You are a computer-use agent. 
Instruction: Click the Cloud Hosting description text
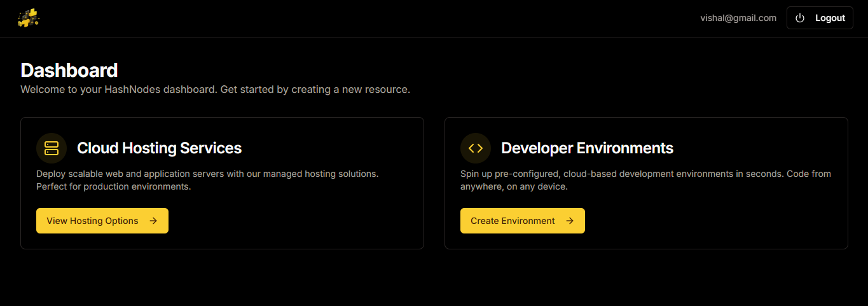[x=207, y=180]
